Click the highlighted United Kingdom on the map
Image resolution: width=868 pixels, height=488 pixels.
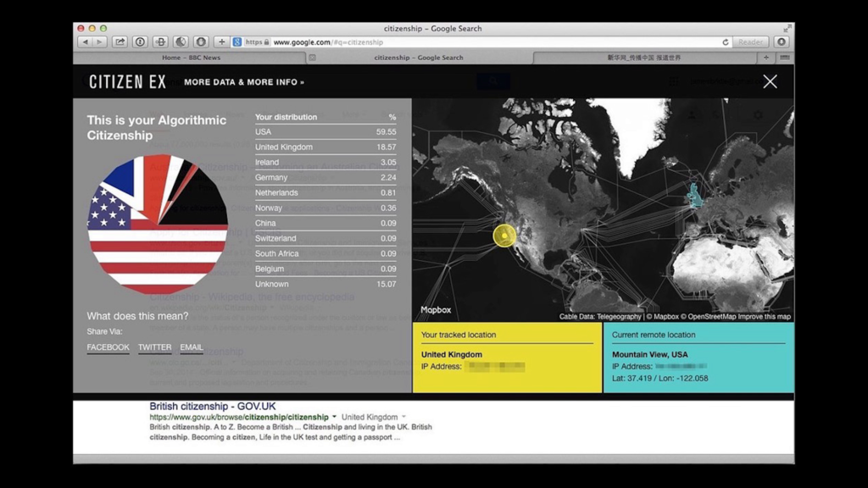[693, 195]
